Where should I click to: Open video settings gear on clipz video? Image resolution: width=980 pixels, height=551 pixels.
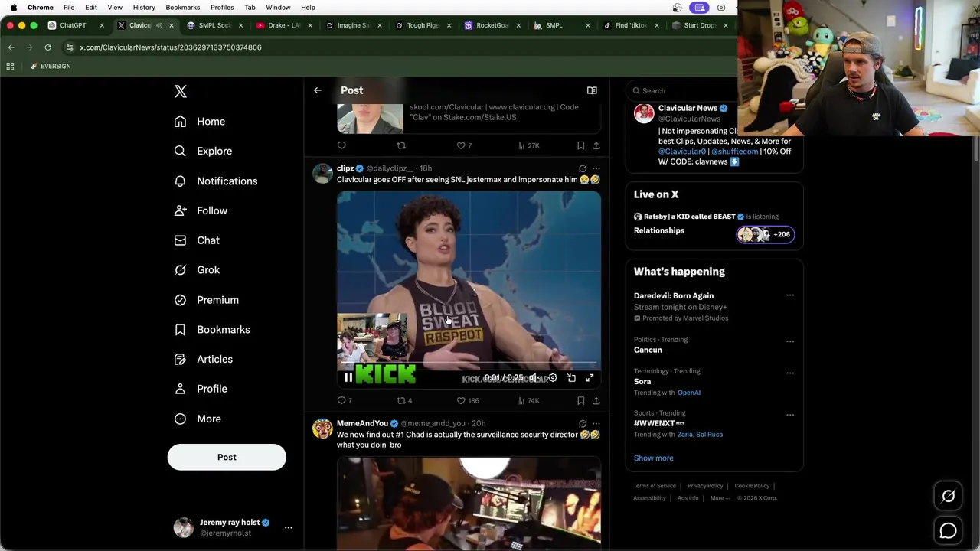point(553,377)
